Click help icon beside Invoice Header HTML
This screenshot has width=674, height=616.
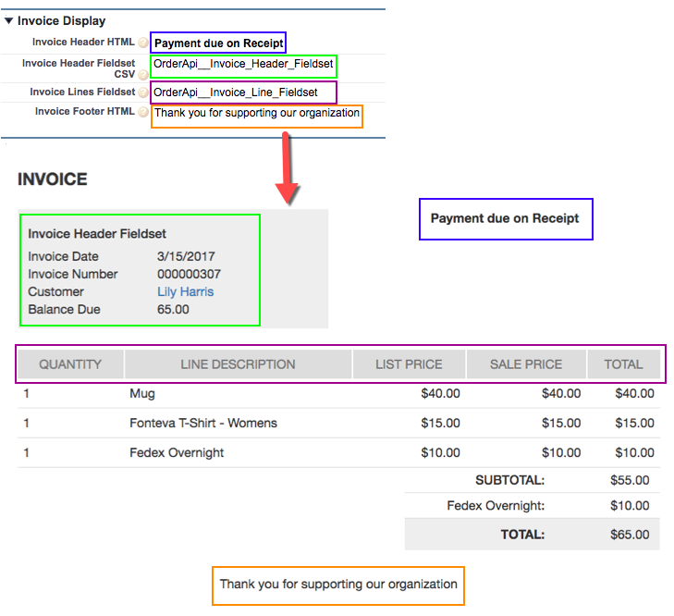click(x=143, y=43)
